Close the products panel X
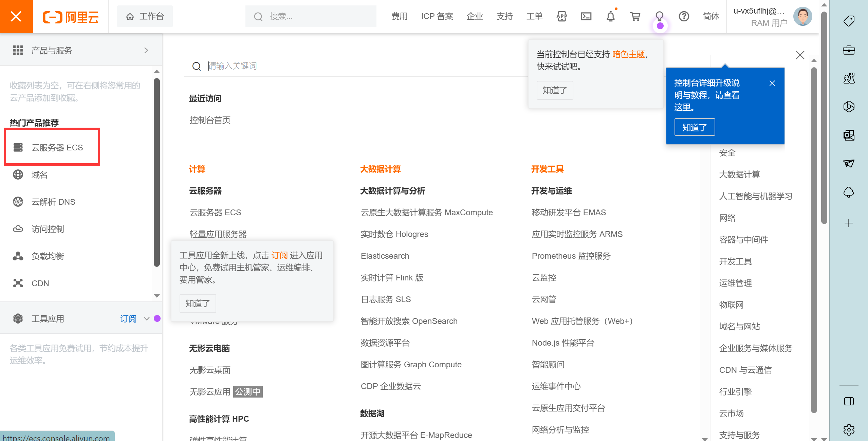This screenshot has height=441, width=868. (x=800, y=55)
